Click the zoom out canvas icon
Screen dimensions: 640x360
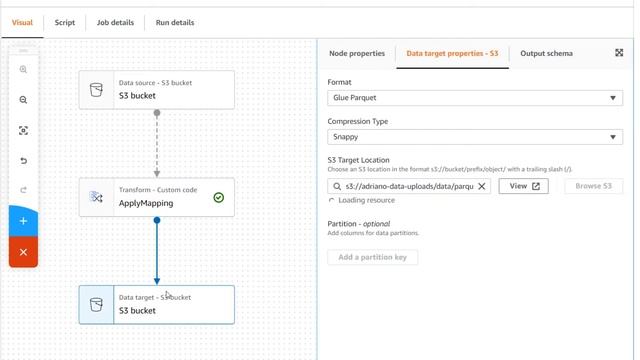click(x=23, y=100)
